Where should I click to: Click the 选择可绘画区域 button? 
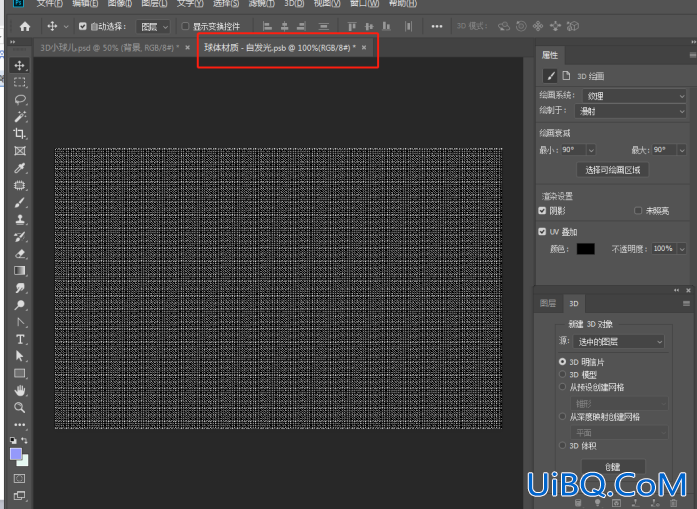[x=613, y=170]
